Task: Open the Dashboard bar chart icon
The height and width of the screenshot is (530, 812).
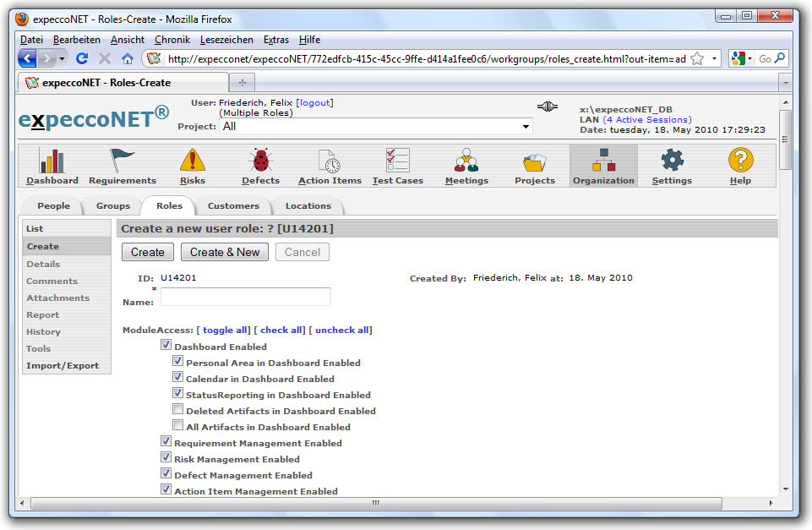Action: coord(52,161)
